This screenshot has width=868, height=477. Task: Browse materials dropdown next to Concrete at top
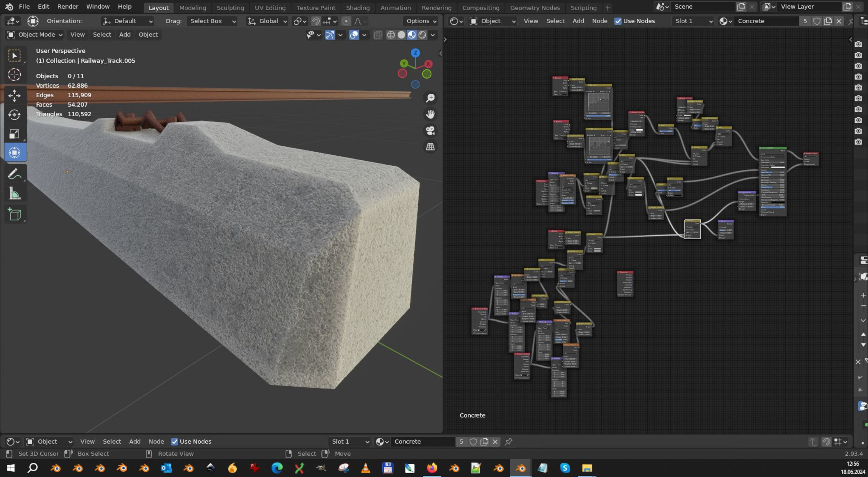pos(725,21)
